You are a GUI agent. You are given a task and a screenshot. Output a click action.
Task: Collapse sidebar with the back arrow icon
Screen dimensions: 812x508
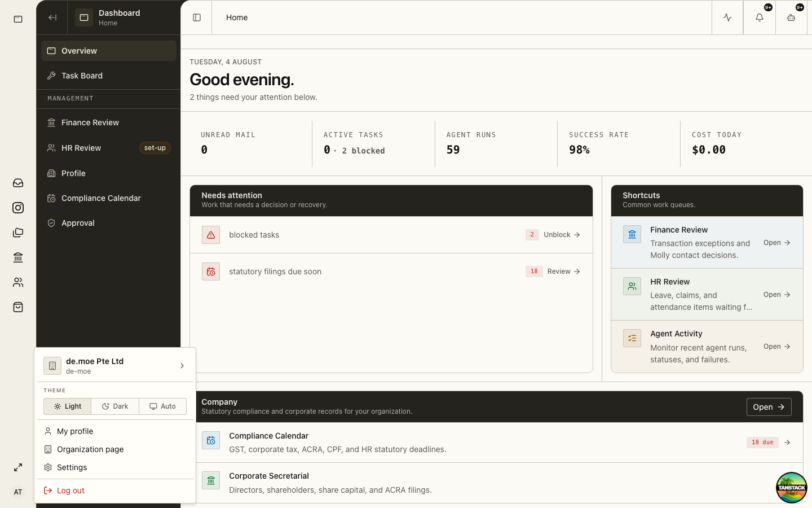pyautogui.click(x=52, y=17)
